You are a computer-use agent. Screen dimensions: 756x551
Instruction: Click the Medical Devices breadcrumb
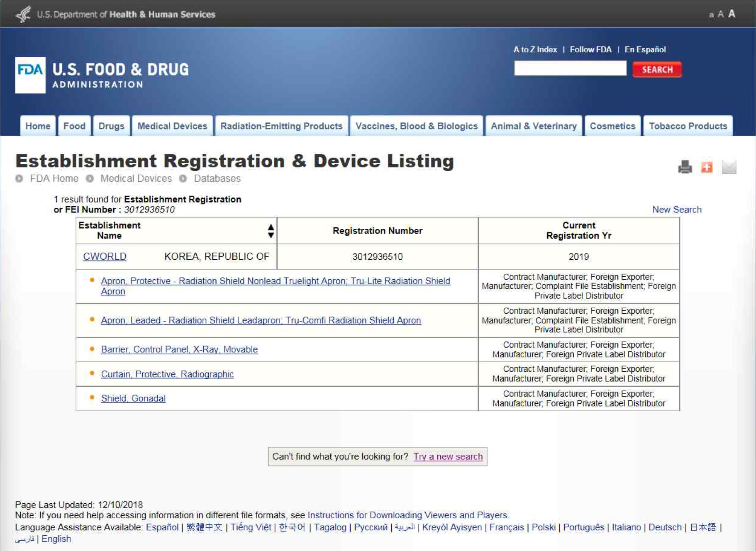pos(136,178)
